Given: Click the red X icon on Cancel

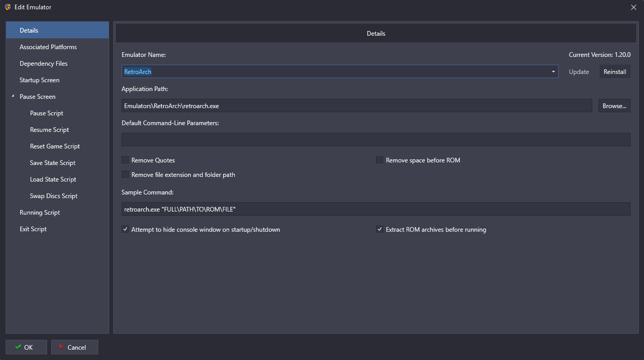Looking at the screenshot, I should point(62,347).
